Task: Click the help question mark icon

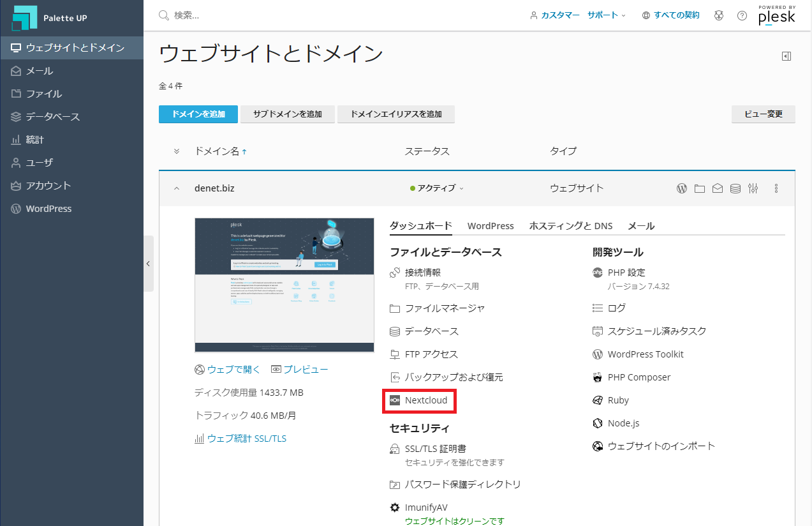Action: (742, 15)
